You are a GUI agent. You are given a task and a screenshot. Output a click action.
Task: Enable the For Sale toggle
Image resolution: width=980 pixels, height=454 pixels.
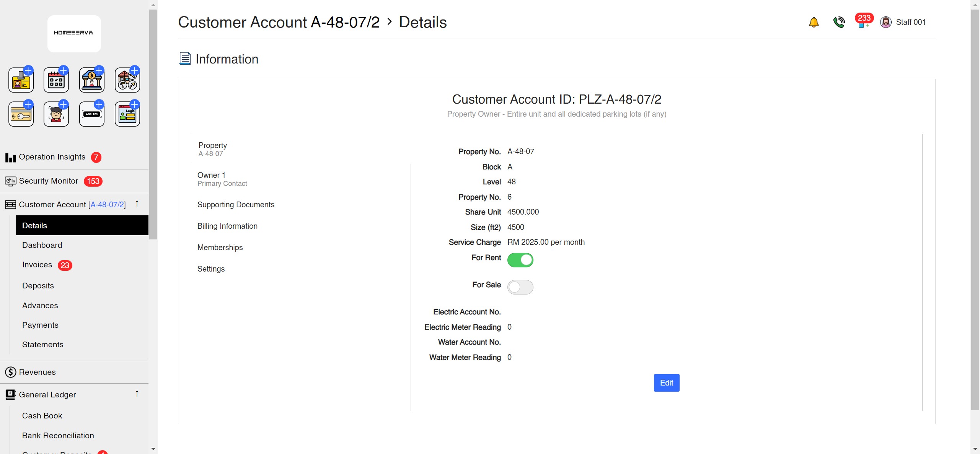tap(520, 287)
